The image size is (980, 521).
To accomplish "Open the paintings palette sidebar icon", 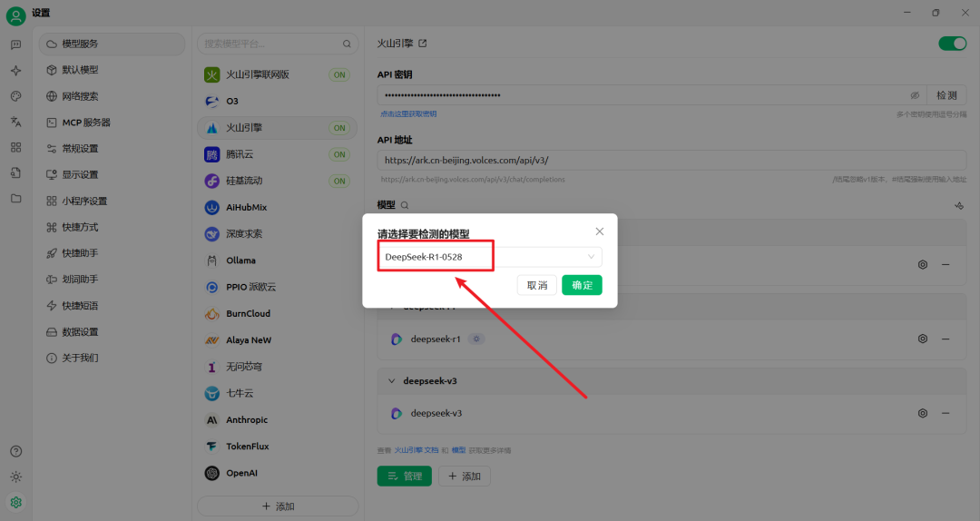I will (15, 96).
